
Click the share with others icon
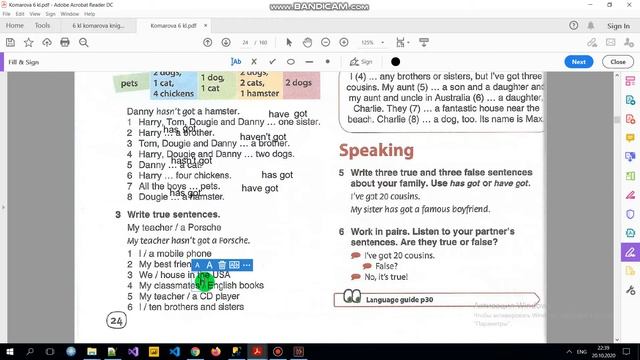(x=629, y=42)
